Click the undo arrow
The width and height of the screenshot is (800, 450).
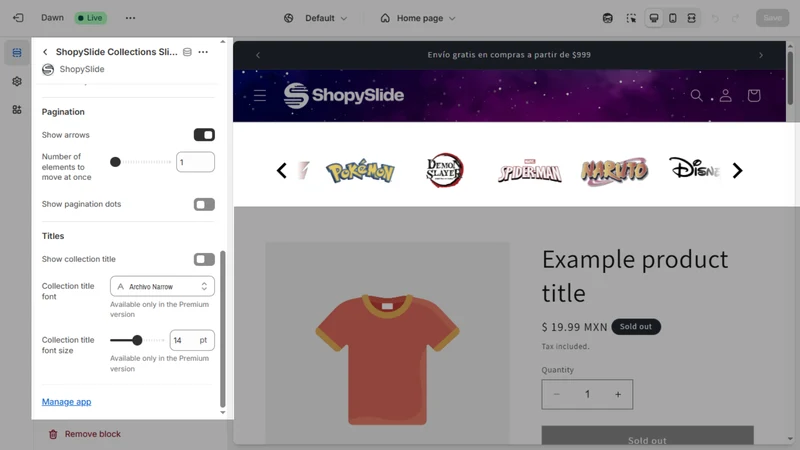point(715,18)
